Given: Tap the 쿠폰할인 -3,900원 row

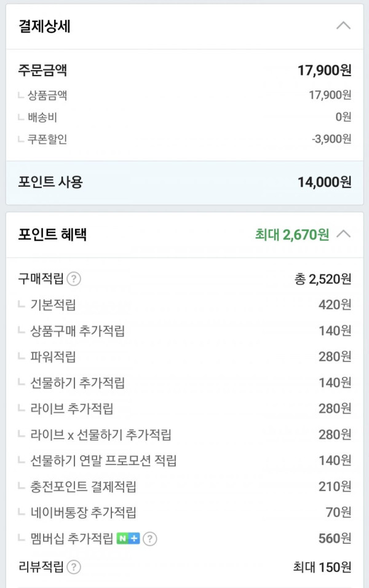Looking at the screenshot, I should click(x=184, y=139).
